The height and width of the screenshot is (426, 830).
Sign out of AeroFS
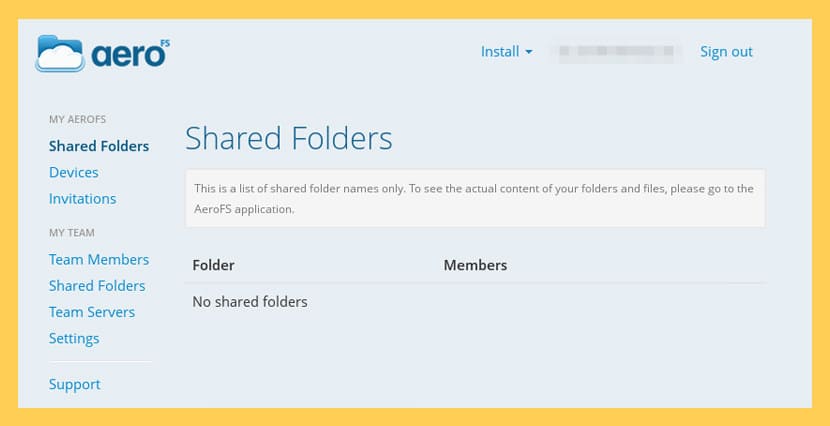[x=726, y=52]
